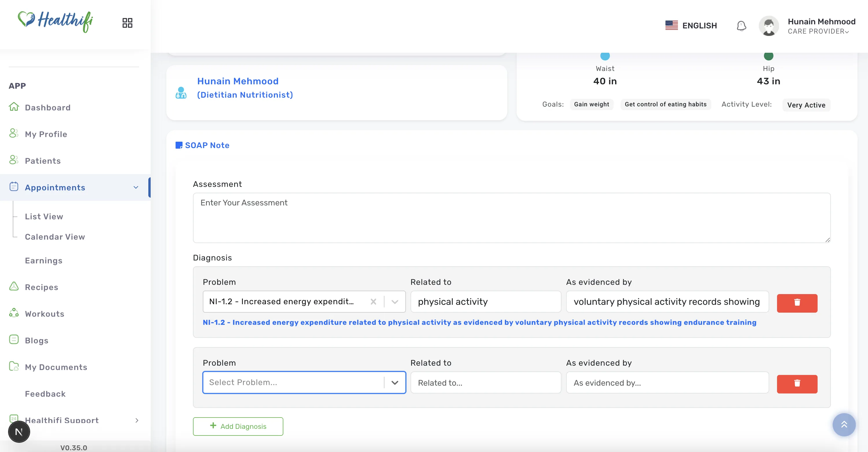Open the notifications bell
The width and height of the screenshot is (868, 452).
741,25
